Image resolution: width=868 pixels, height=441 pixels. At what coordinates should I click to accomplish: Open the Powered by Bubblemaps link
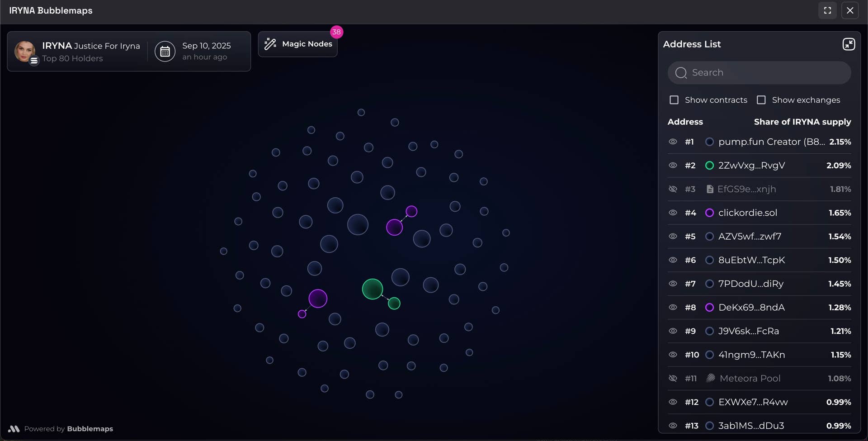click(69, 429)
